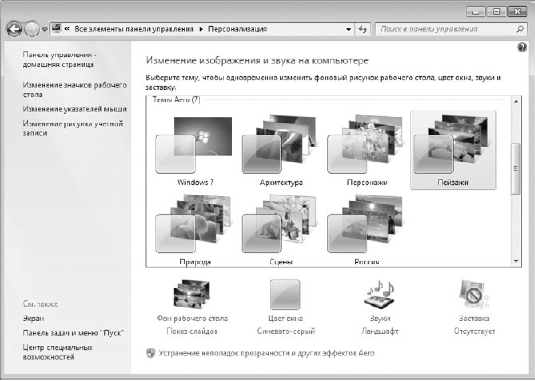Screen dimensions: 535x381
Task: Expand the double chevron at breadcrumb start
Action: [67, 29]
